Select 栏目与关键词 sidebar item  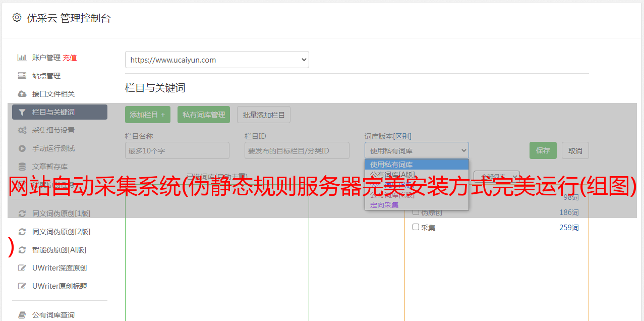(60, 112)
